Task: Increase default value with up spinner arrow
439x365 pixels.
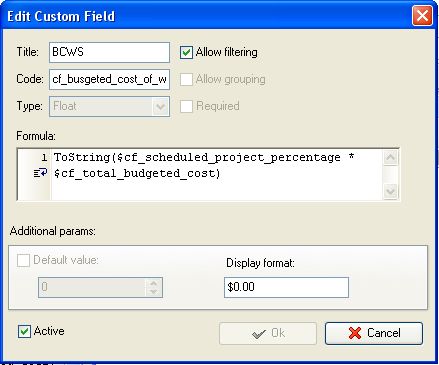Action: [x=153, y=283]
